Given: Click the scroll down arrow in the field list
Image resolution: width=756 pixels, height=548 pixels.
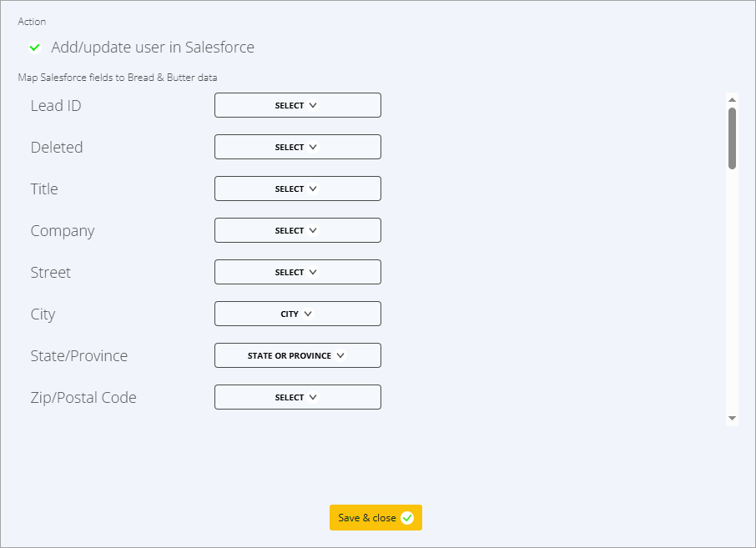Looking at the screenshot, I should coord(732,418).
